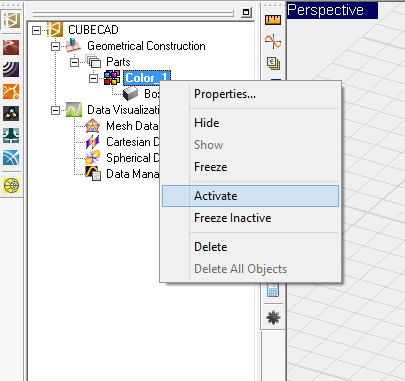The height and width of the screenshot is (381, 405).
Task: Select Geometrical Construction tree label
Action: pos(146,46)
